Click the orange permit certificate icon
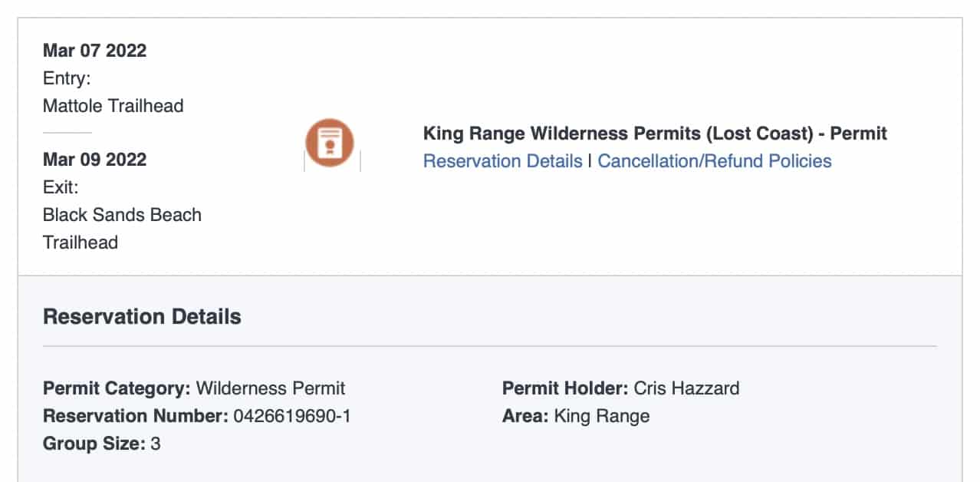 click(330, 143)
